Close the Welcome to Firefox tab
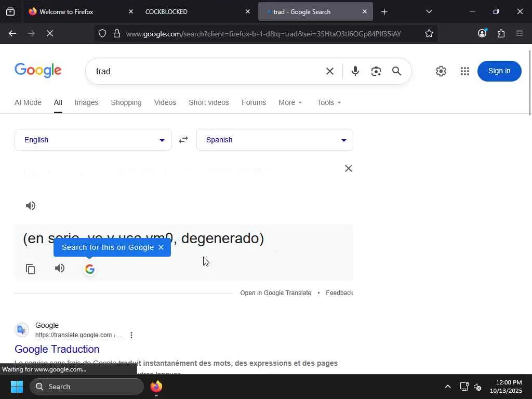 point(131,12)
